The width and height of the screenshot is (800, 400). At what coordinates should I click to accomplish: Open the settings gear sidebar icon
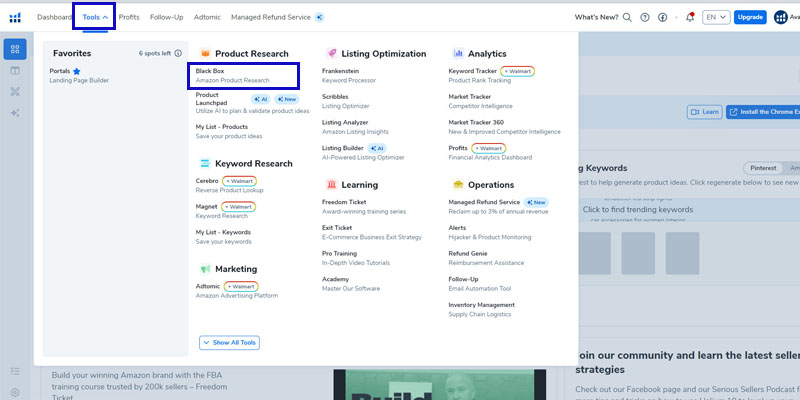pos(15,392)
